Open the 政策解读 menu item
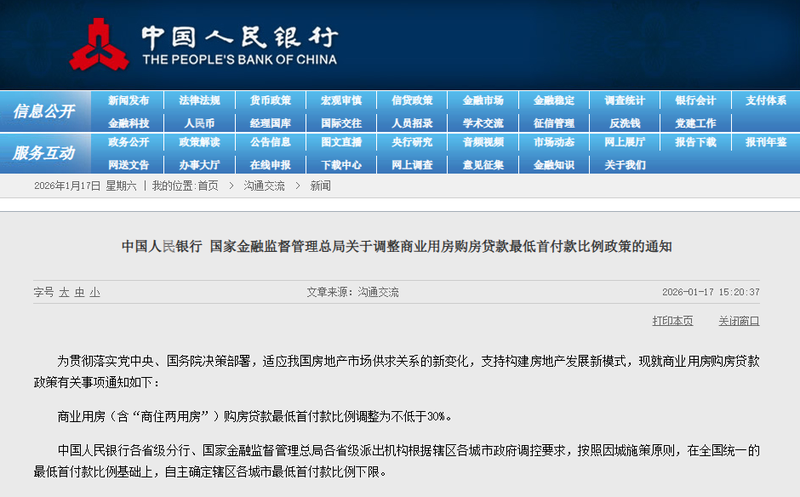This screenshot has height=497, width=800. 199,142
